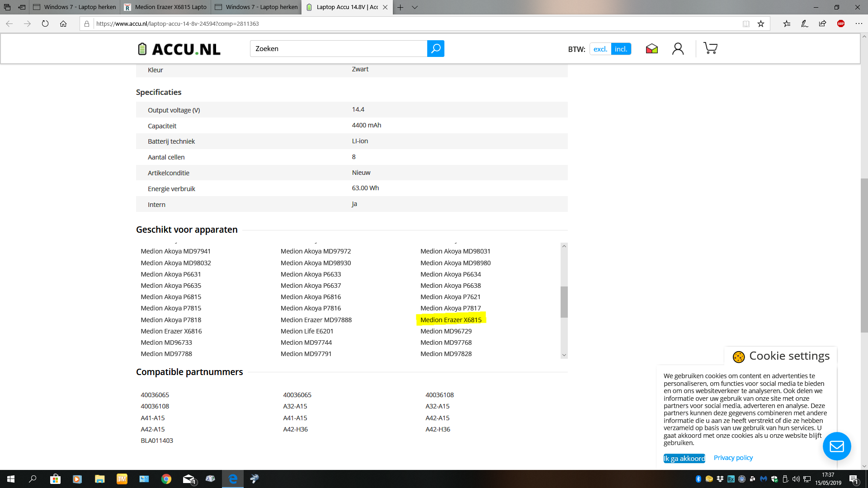This screenshot has width=868, height=488.
Task: Open Windows search in taskbar
Action: (x=33, y=479)
